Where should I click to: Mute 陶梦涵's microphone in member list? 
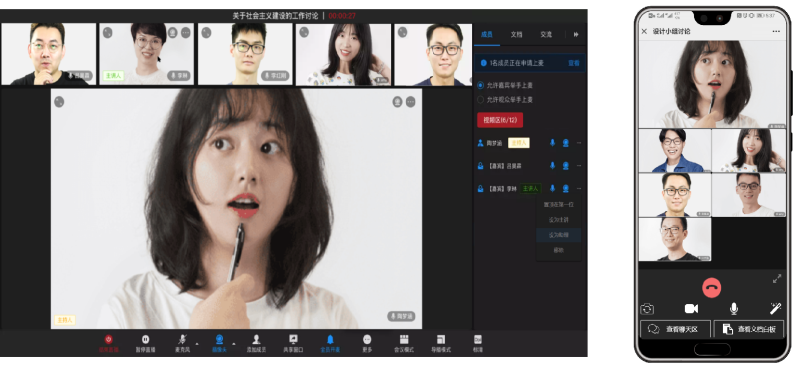point(552,143)
